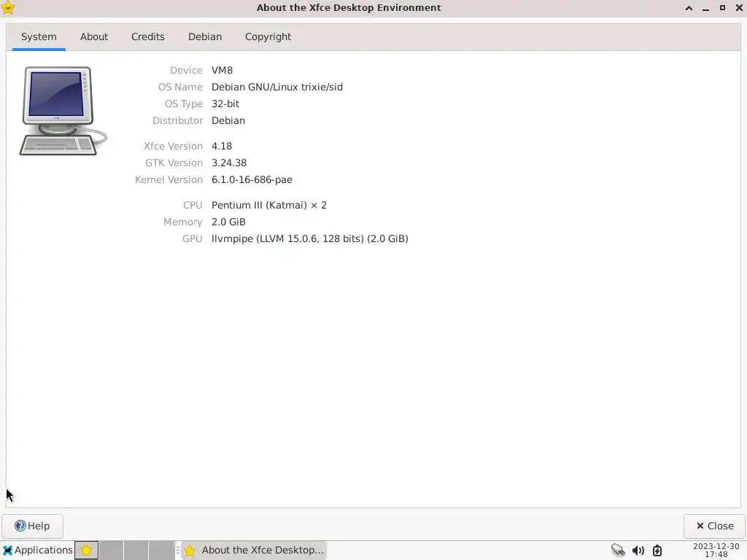
Task: Click the shade window arrow in title bar
Action: [x=689, y=8]
